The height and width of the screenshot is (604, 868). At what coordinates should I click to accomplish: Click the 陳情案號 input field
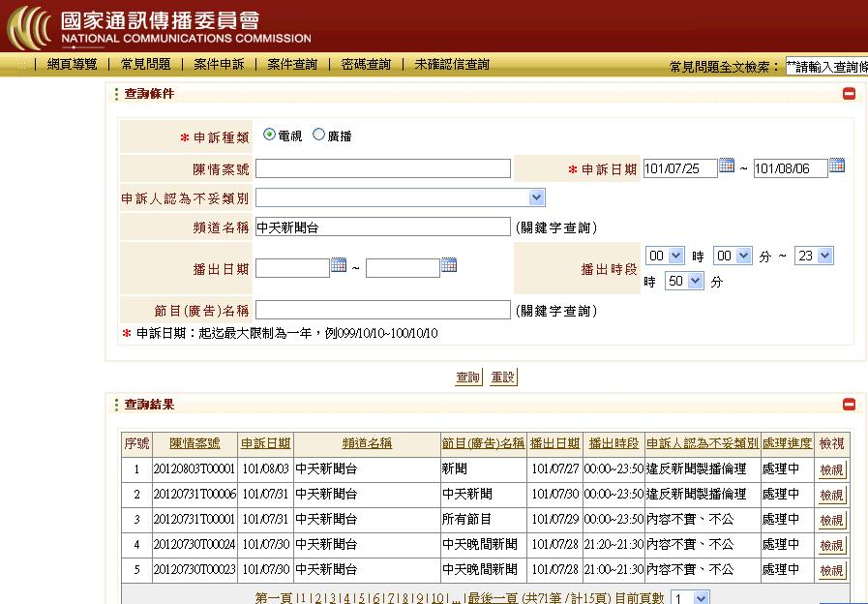[x=383, y=168]
